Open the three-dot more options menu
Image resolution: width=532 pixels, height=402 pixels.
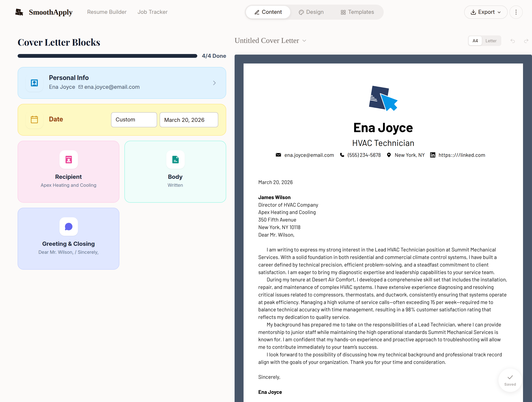pyautogui.click(x=516, y=12)
